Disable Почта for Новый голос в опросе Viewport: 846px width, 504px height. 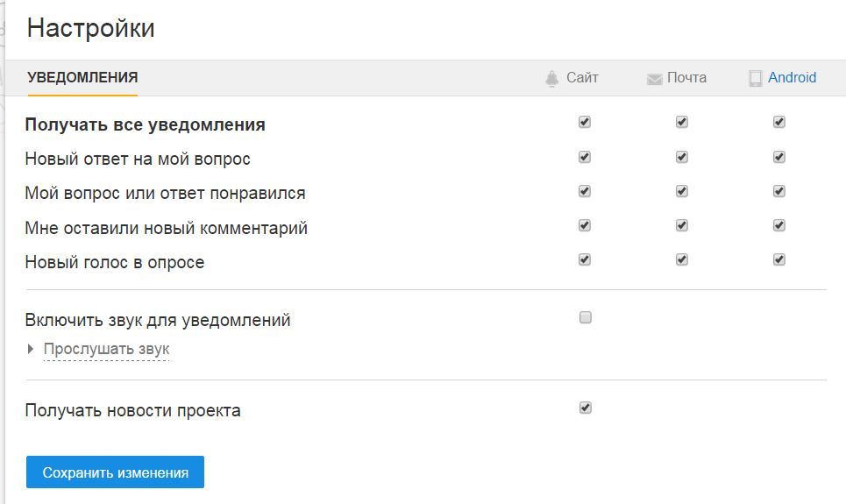point(682,260)
